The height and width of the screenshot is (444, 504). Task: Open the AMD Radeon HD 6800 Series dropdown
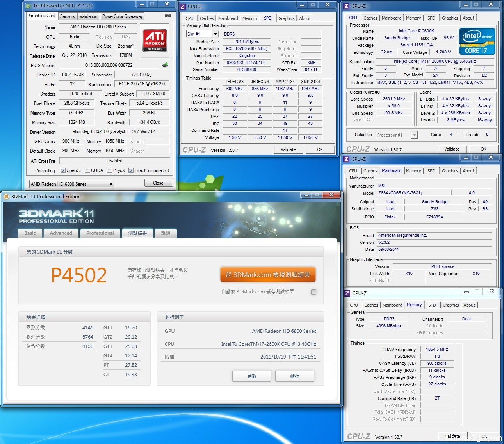click(72, 184)
